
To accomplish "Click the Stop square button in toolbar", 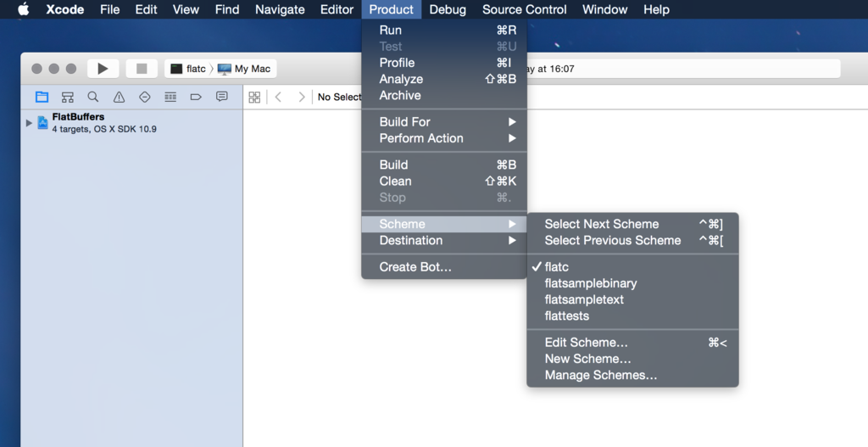I will click(142, 69).
